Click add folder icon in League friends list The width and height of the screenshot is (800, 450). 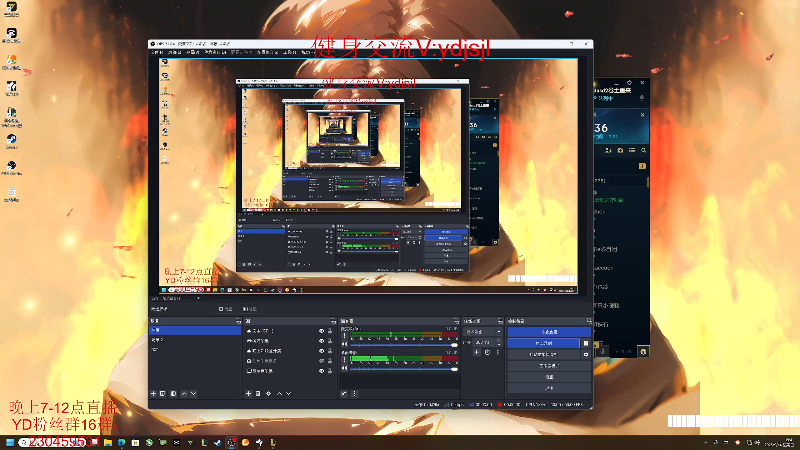tap(620, 151)
